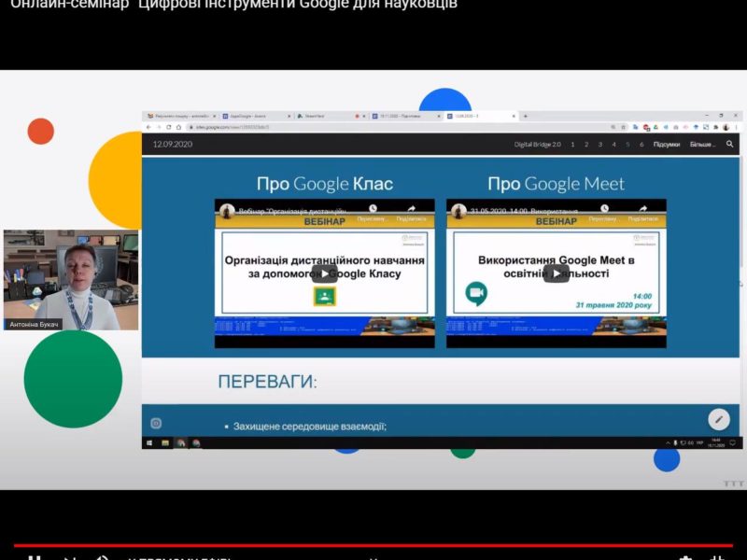Viewport: 747px width, 560px height.
Task: Play the Google Meet webinar video
Action: [556, 273]
